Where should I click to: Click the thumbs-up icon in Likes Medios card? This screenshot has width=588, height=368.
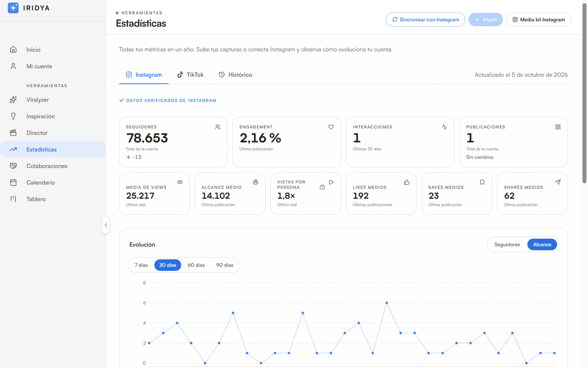pos(407,182)
